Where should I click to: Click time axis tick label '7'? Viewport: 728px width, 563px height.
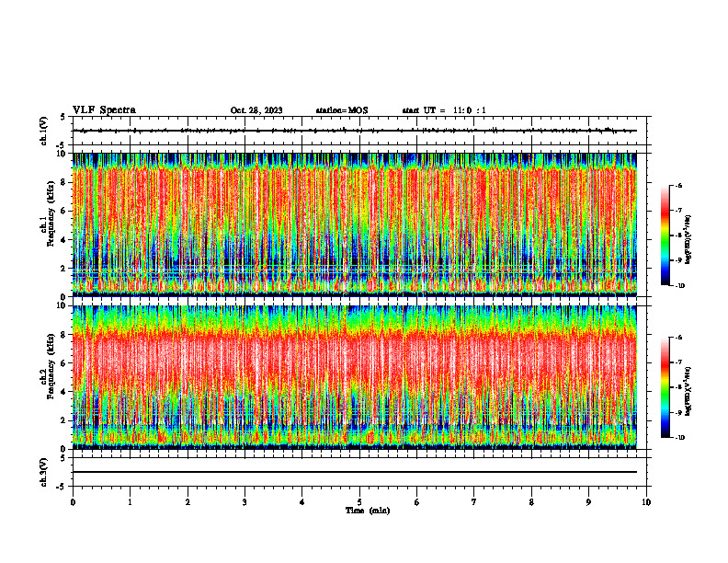pos(474,502)
